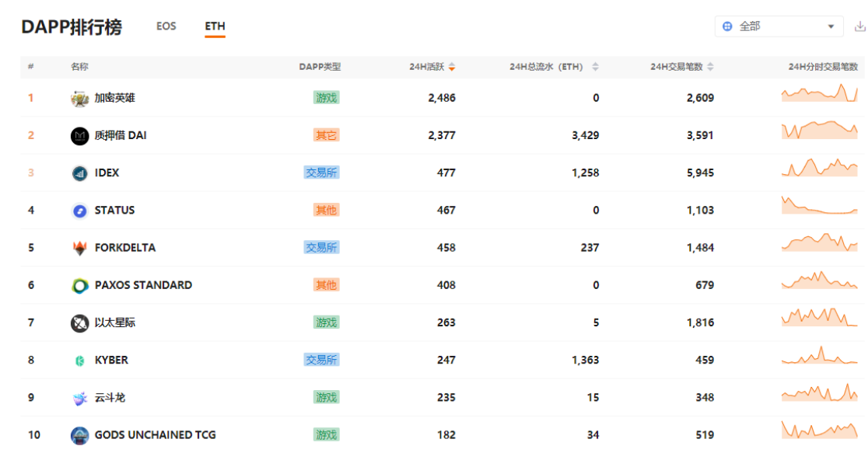Click the 游戏 tag on 加密英雄 row

326,98
